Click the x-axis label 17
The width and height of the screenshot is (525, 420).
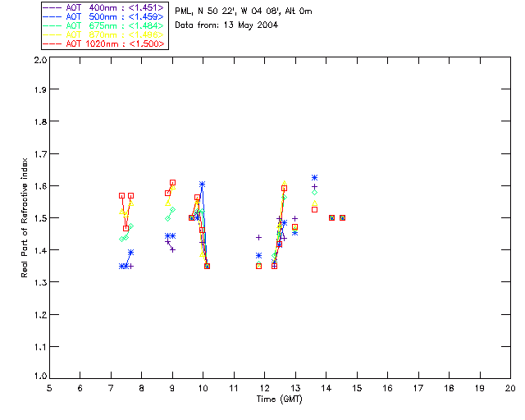[418, 388]
